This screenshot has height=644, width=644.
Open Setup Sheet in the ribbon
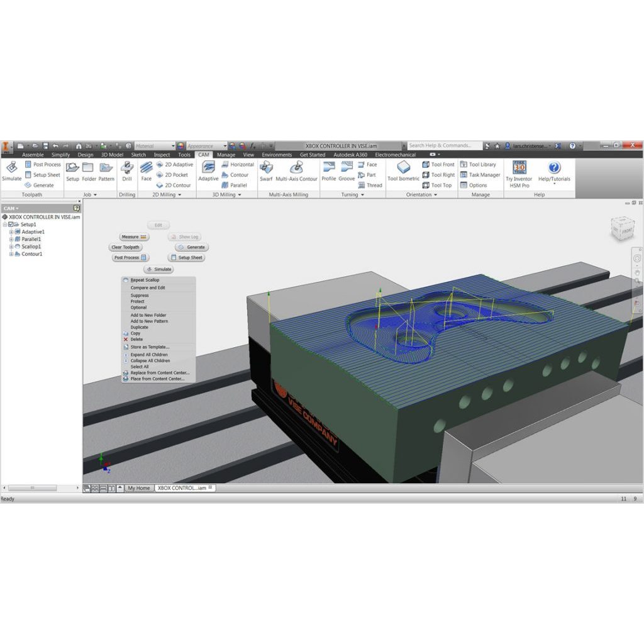tap(43, 175)
